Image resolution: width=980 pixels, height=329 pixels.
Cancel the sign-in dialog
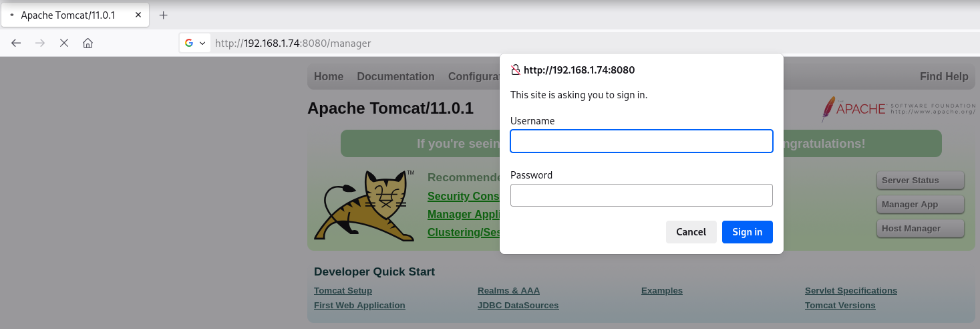[691, 232]
